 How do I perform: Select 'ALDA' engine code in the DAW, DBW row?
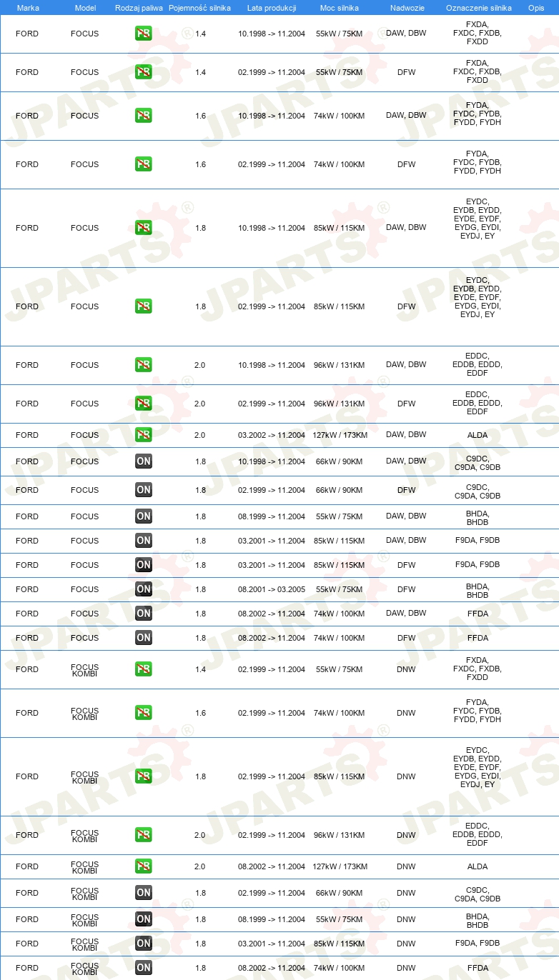478,435
